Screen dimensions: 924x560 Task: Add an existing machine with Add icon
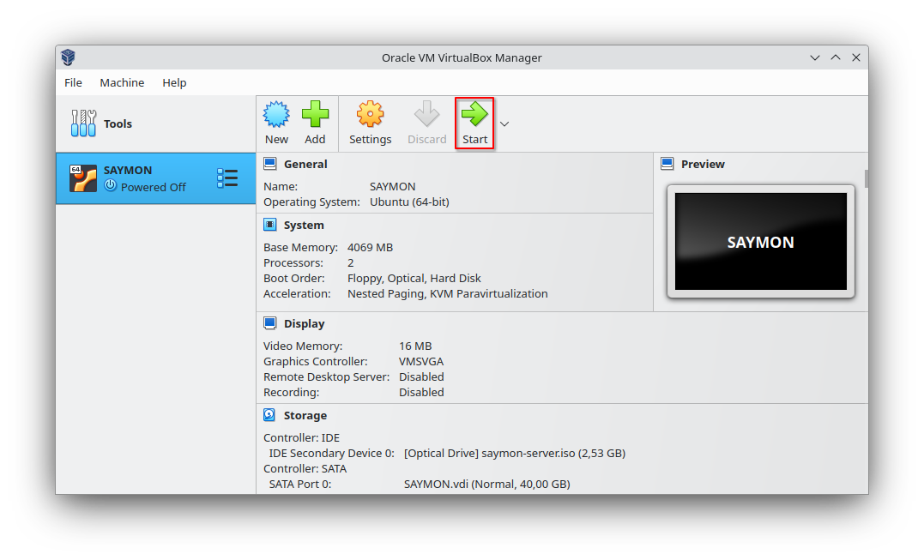click(315, 114)
